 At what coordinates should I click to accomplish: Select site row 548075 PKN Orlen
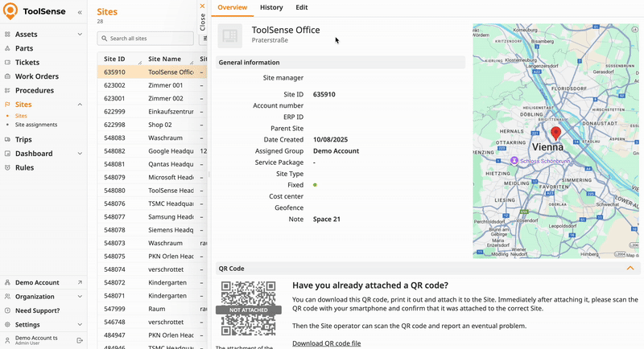click(x=152, y=257)
